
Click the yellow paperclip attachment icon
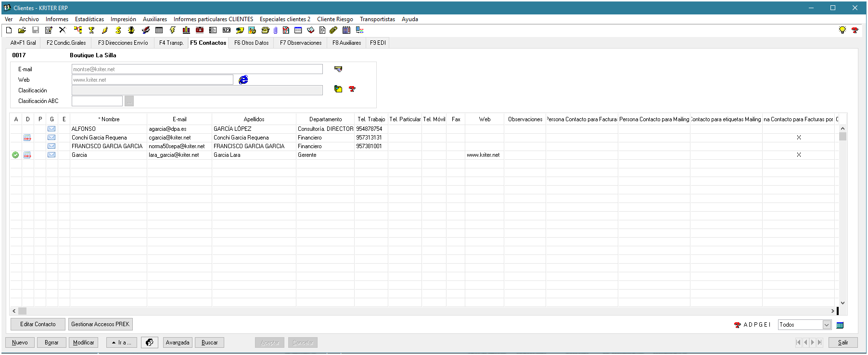pos(333,30)
